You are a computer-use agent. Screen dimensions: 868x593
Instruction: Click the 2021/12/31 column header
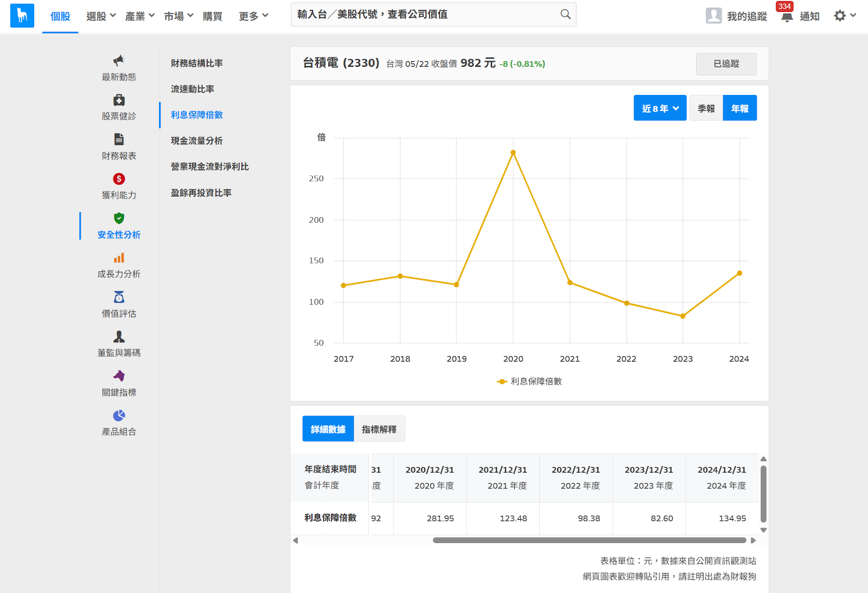[x=502, y=477]
